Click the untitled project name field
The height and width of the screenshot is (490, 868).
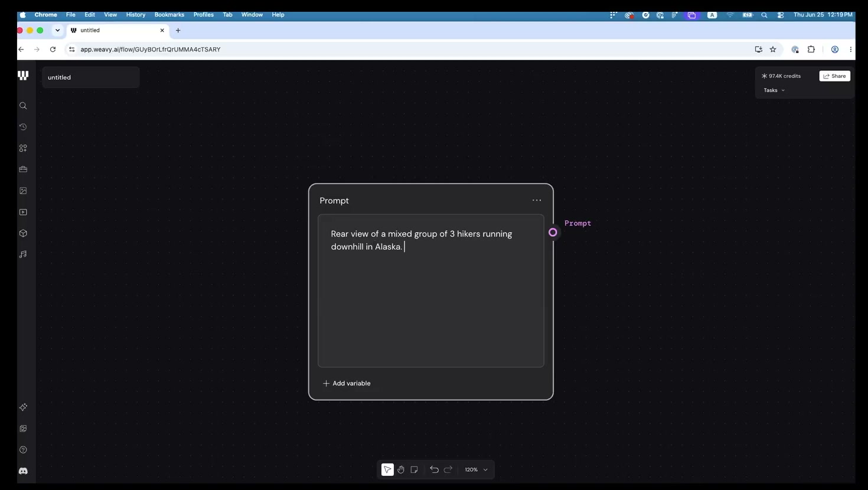[91, 77]
